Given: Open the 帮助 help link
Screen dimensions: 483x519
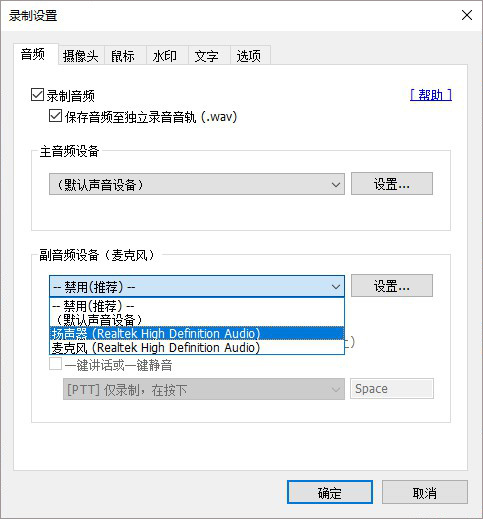Looking at the screenshot, I should pos(431,95).
